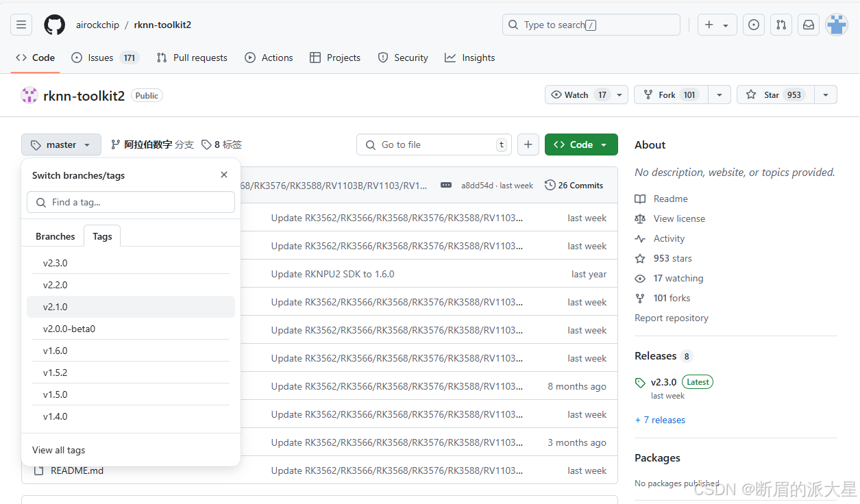Image resolution: width=860 pixels, height=504 pixels.
Task: Open the Readme link in About
Action: click(x=662, y=199)
